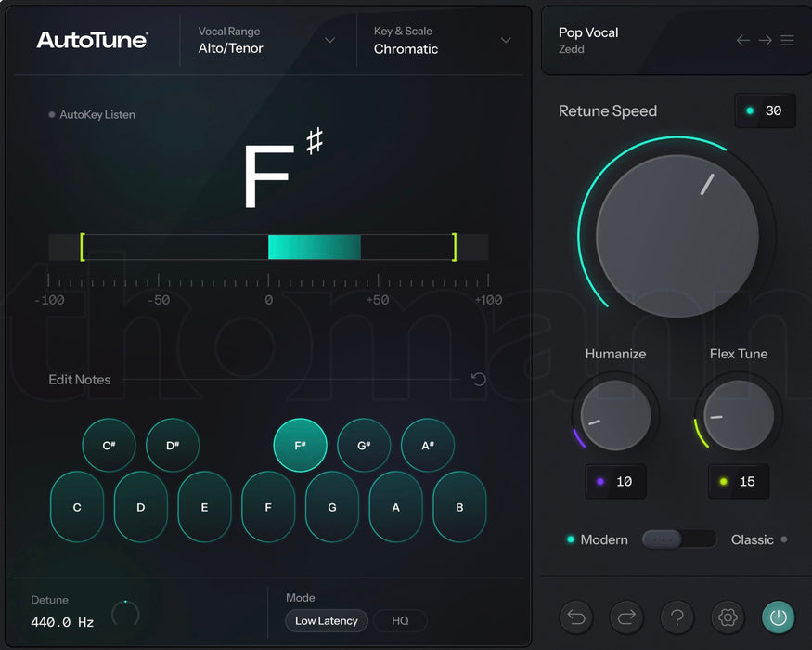Go to the next preset arrow
Image resolution: width=812 pixels, height=650 pixels.
(x=766, y=41)
